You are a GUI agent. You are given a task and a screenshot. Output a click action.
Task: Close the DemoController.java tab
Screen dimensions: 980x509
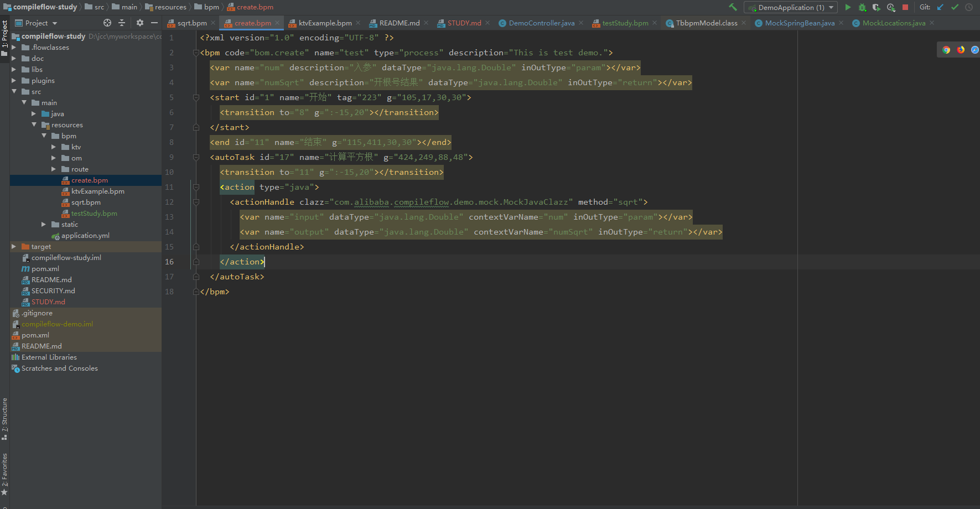pyautogui.click(x=581, y=23)
